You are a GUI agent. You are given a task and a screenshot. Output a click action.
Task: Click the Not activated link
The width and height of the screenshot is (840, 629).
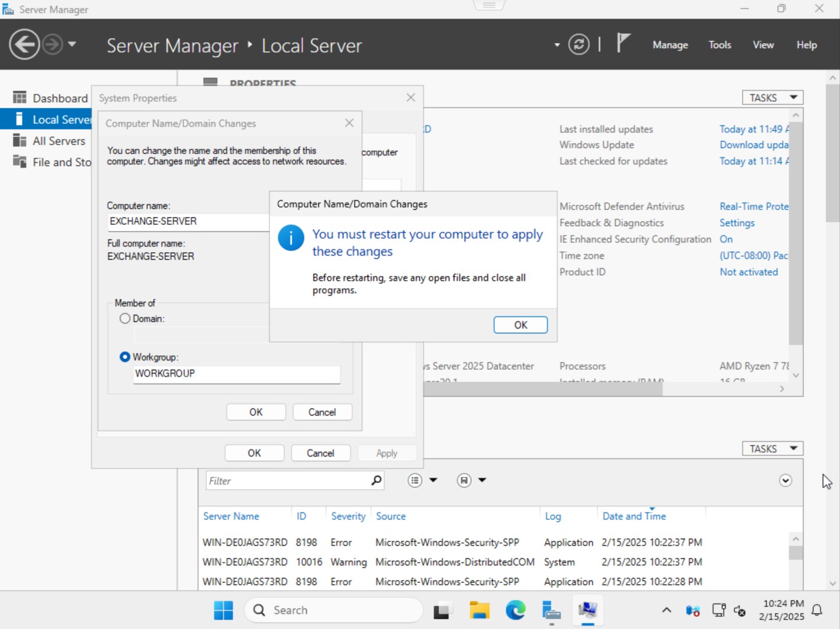click(749, 272)
